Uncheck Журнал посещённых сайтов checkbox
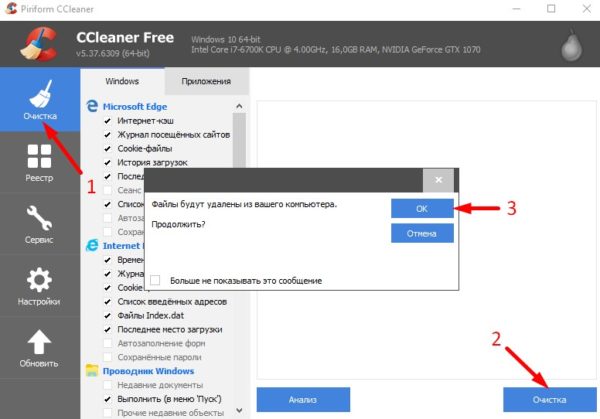 point(108,135)
